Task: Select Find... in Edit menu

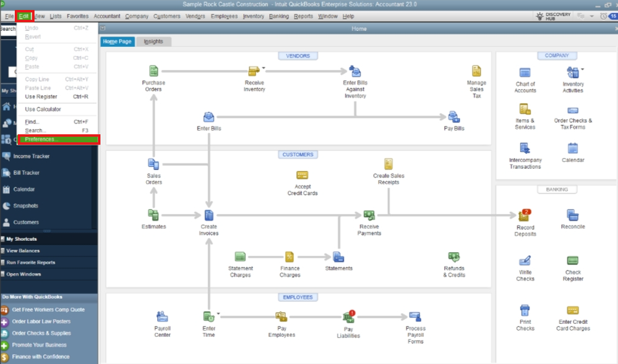Action: pos(57,122)
